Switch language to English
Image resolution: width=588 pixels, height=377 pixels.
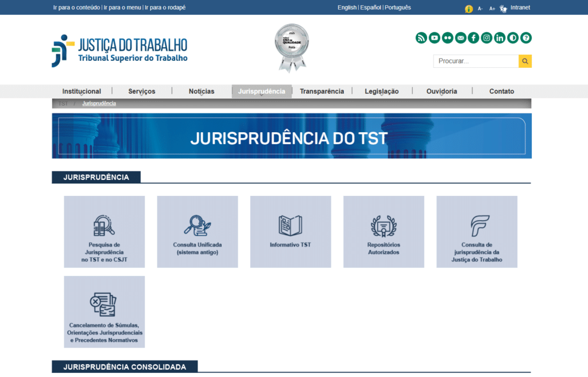(347, 7)
